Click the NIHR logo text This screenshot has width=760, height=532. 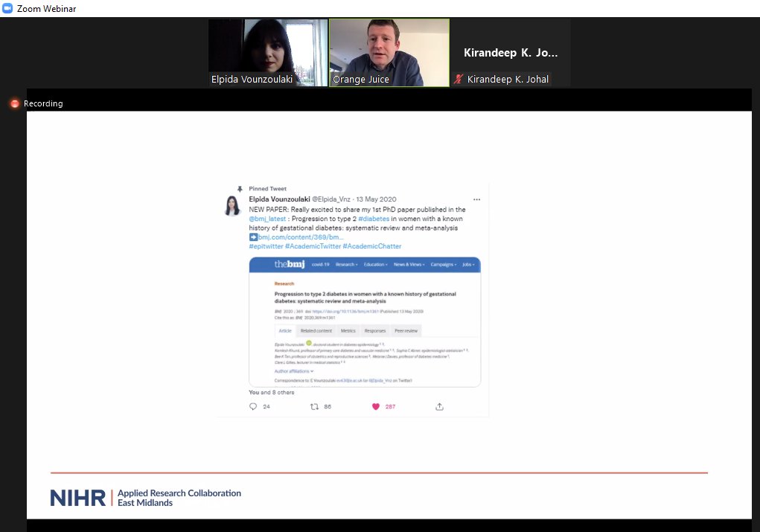point(78,498)
